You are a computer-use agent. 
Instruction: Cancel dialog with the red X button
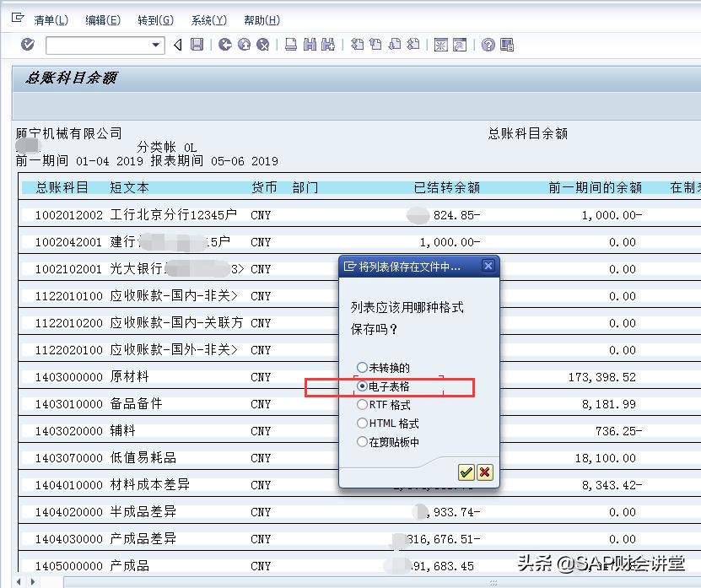pos(484,472)
